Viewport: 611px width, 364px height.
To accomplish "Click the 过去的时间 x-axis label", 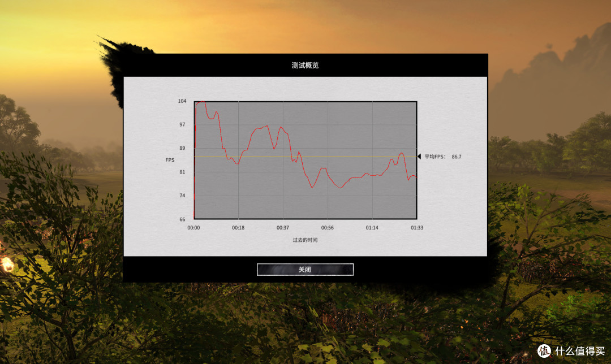I will point(305,240).
